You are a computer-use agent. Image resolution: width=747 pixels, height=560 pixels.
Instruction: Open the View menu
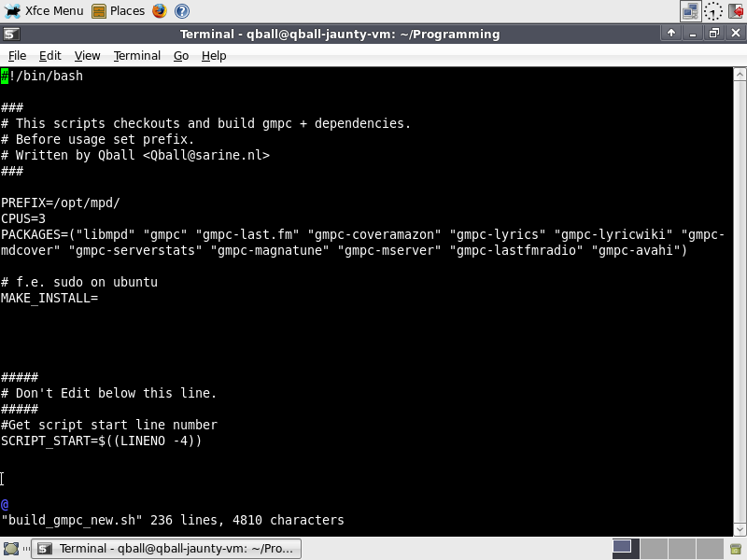(87, 56)
